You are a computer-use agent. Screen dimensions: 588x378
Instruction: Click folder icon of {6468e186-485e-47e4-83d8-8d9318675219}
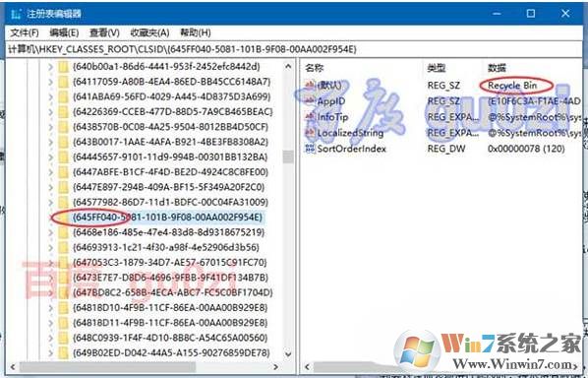(x=63, y=232)
